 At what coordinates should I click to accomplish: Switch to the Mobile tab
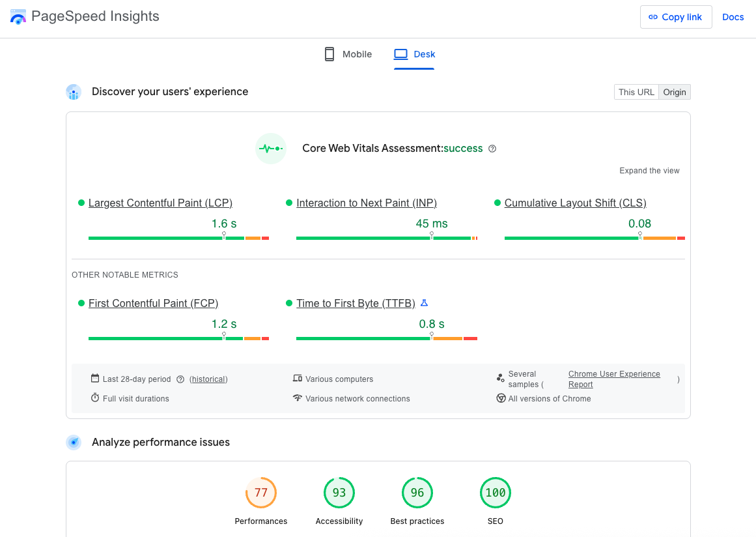(x=348, y=54)
